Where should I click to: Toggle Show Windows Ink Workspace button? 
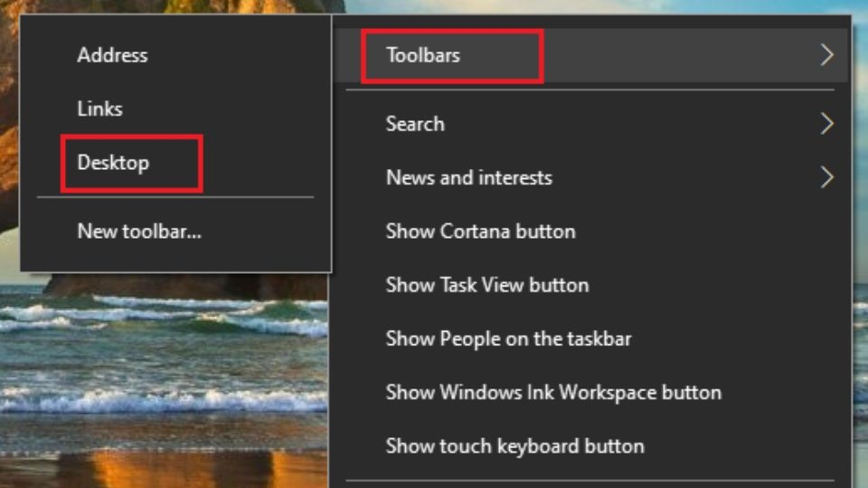tap(590, 392)
